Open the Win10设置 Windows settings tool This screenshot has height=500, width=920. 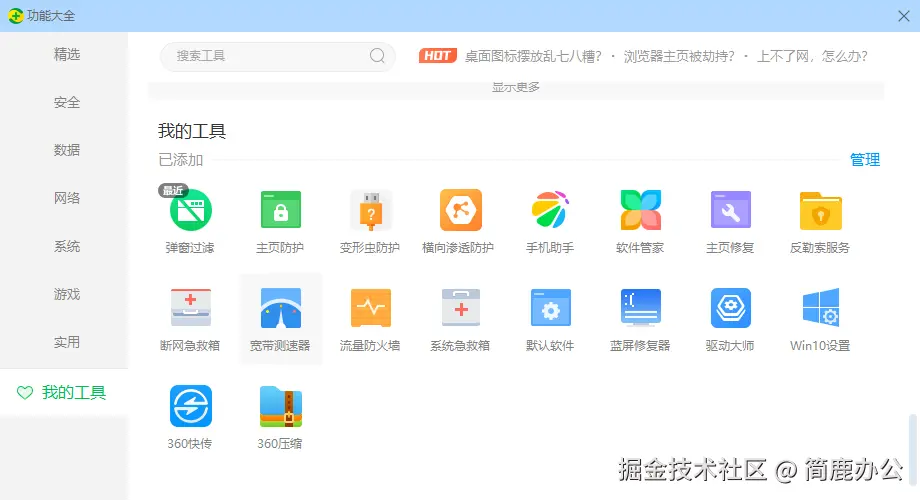pyautogui.click(x=820, y=308)
